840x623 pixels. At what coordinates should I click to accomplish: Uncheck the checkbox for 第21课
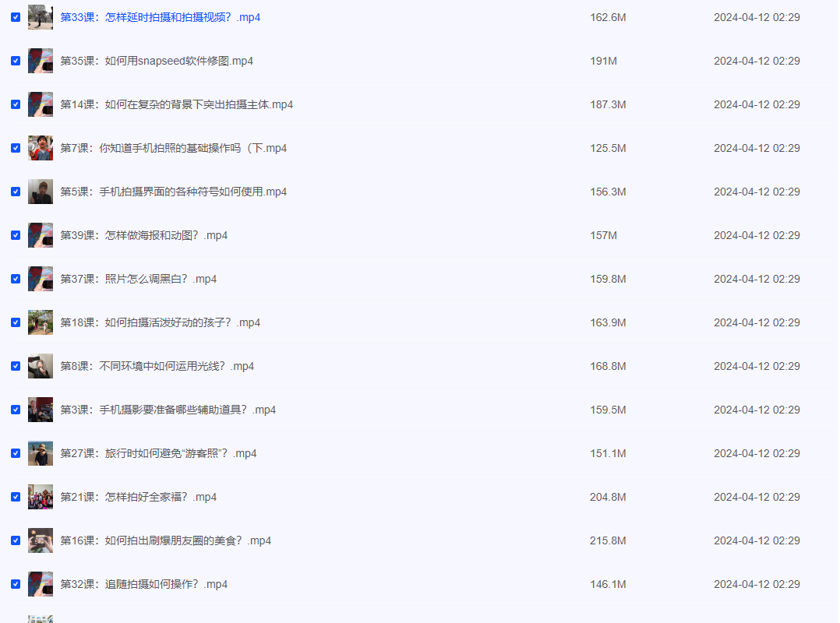pos(15,497)
